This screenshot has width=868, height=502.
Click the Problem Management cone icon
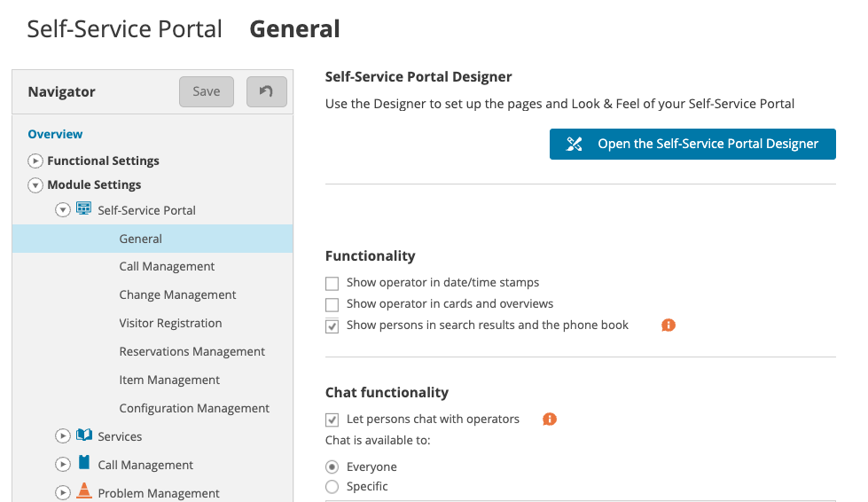click(84, 491)
